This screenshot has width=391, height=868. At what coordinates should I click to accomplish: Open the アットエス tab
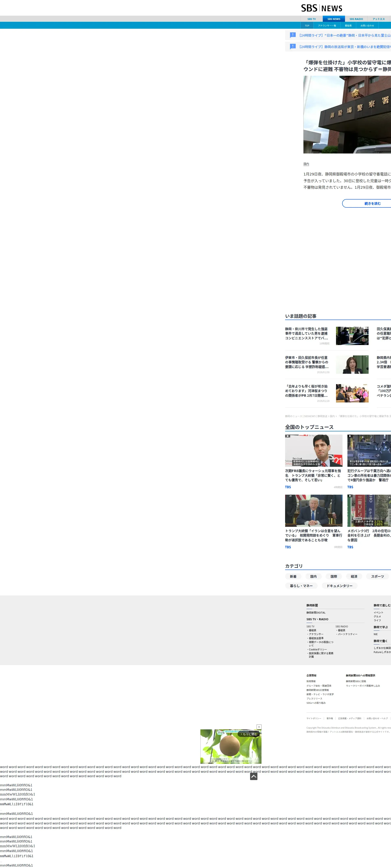coord(379,19)
